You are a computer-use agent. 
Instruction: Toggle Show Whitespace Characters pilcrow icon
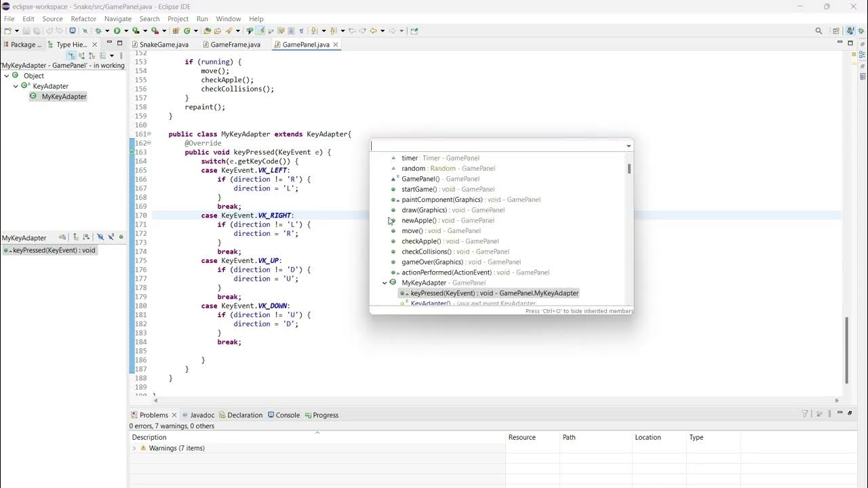tap(301, 30)
